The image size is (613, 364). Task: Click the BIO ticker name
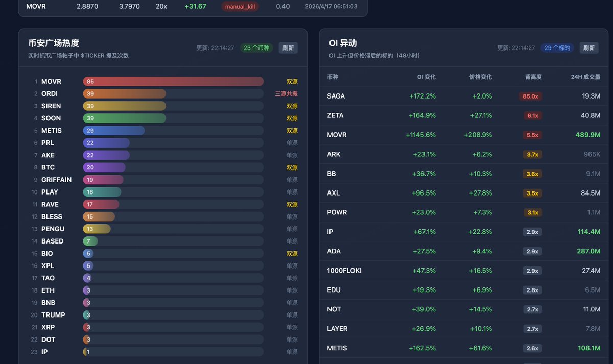tap(47, 254)
